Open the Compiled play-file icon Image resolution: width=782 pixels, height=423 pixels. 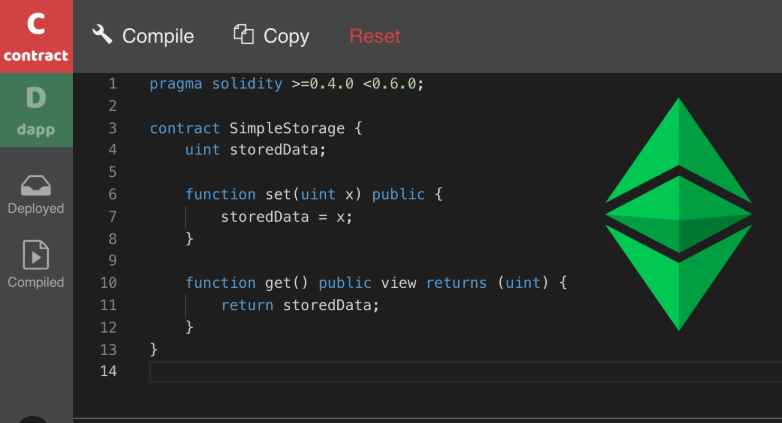[36, 255]
